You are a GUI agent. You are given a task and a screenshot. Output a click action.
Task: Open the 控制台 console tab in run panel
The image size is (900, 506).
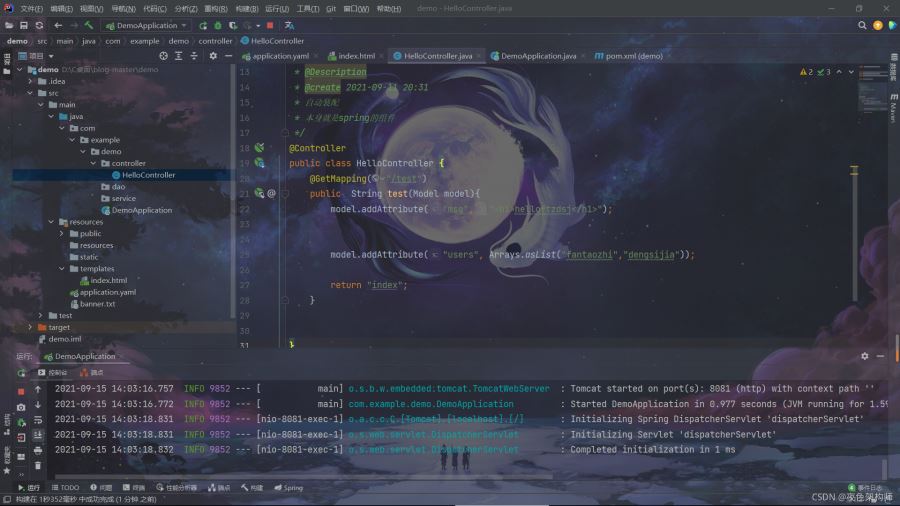[52, 372]
